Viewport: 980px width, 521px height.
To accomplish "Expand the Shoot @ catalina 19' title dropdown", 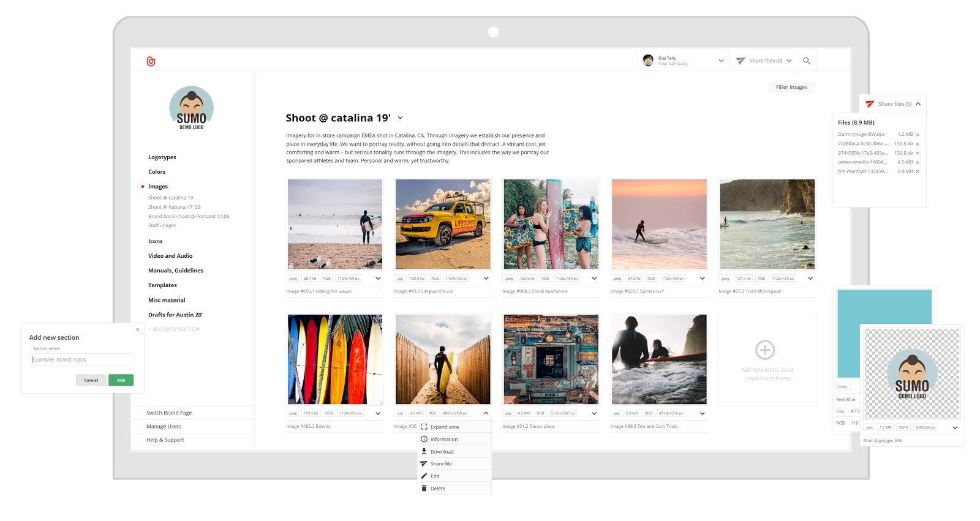I will (400, 118).
